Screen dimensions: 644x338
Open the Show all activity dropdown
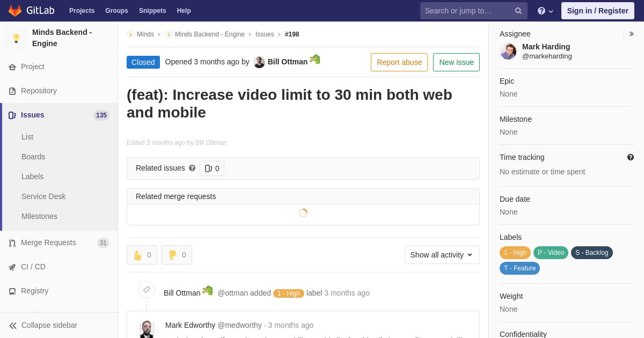pos(442,255)
